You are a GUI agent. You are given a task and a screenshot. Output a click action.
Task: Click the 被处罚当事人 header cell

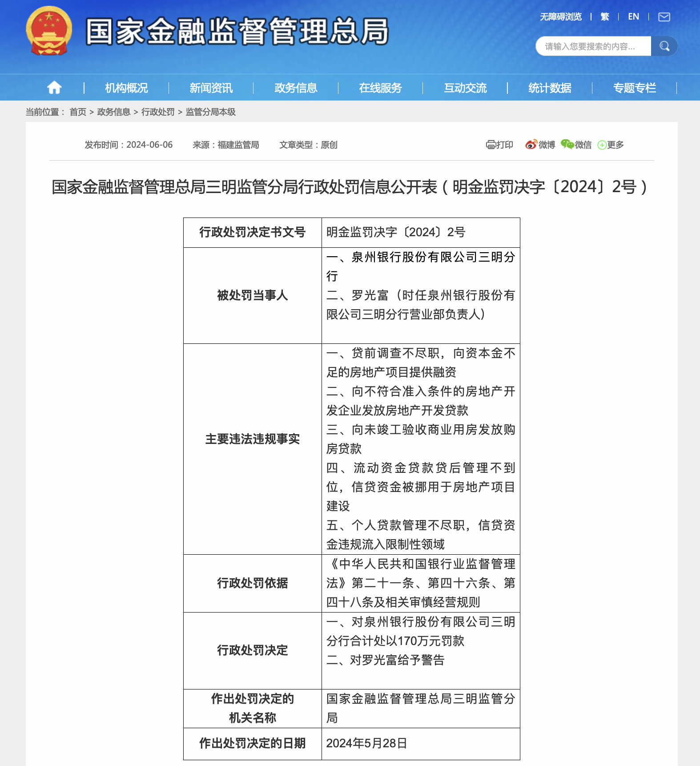253,295
